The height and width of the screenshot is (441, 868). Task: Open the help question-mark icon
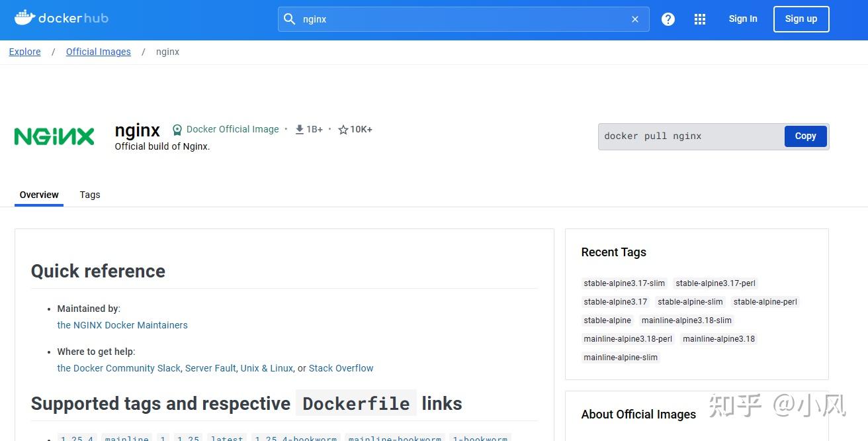click(x=668, y=19)
